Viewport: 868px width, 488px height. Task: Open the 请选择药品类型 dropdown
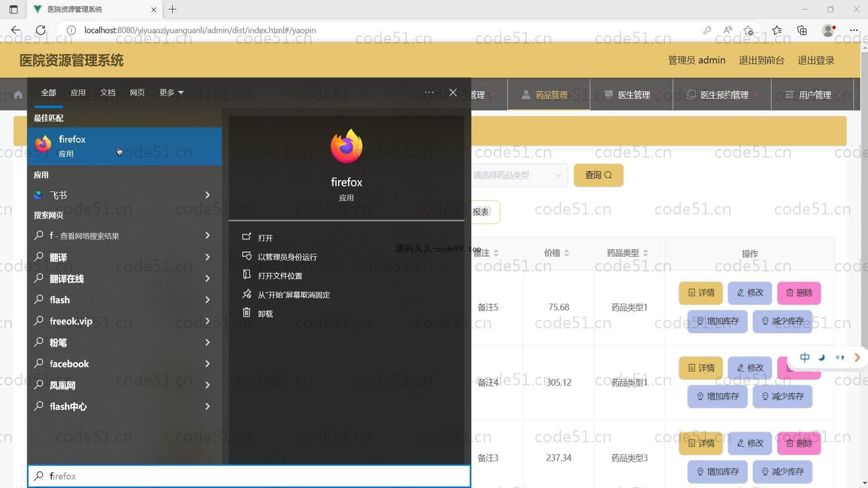(519, 175)
